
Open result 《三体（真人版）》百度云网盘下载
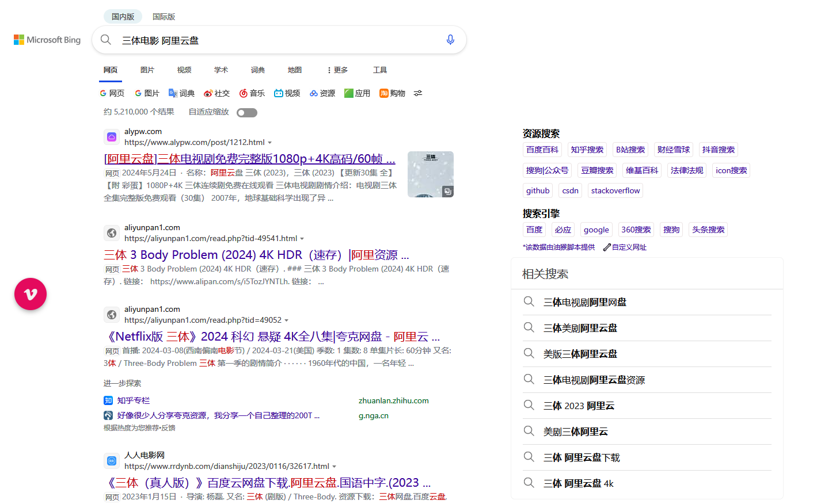[267, 483]
